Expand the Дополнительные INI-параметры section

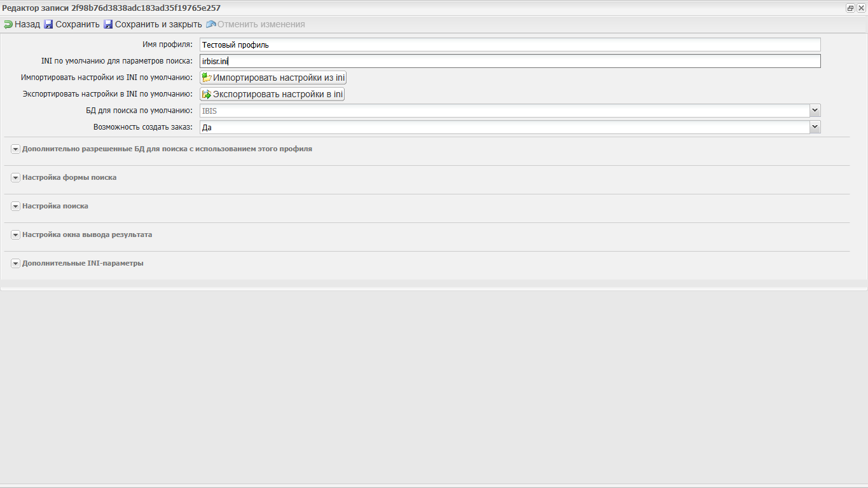pyautogui.click(x=16, y=264)
